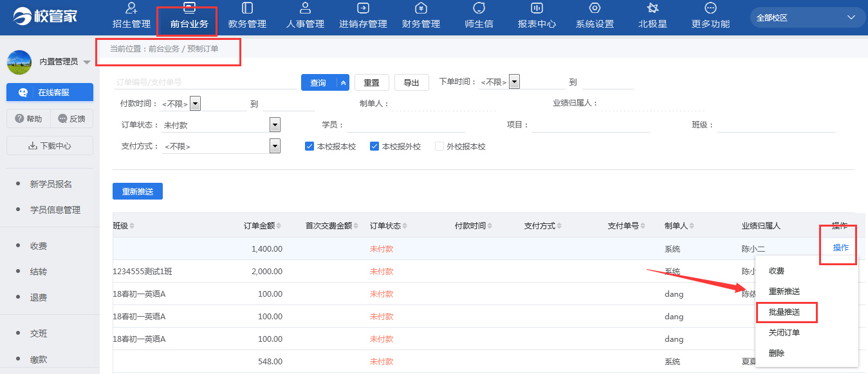Click the 项目 filter field

click(591, 125)
